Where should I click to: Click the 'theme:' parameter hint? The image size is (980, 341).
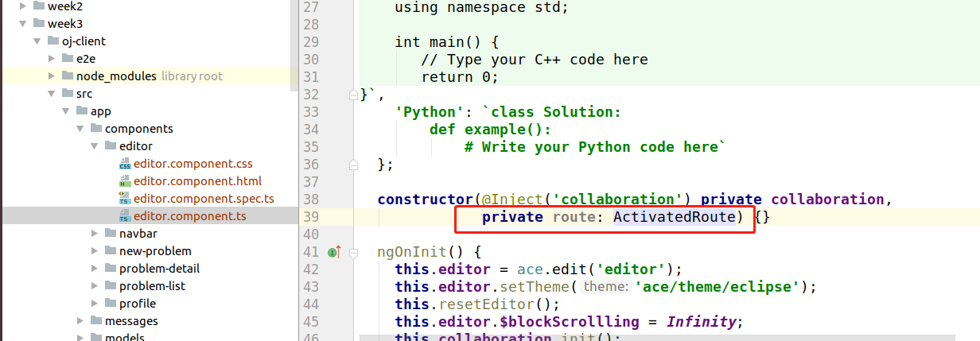(x=605, y=287)
